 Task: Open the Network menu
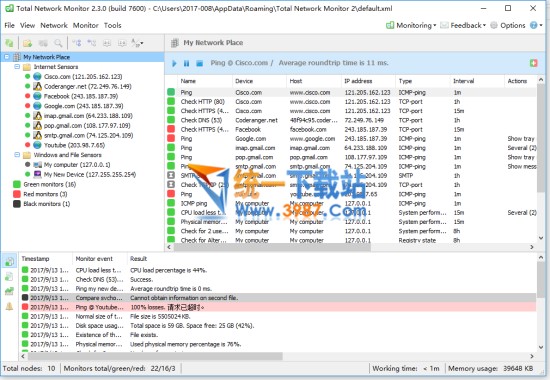(x=54, y=25)
